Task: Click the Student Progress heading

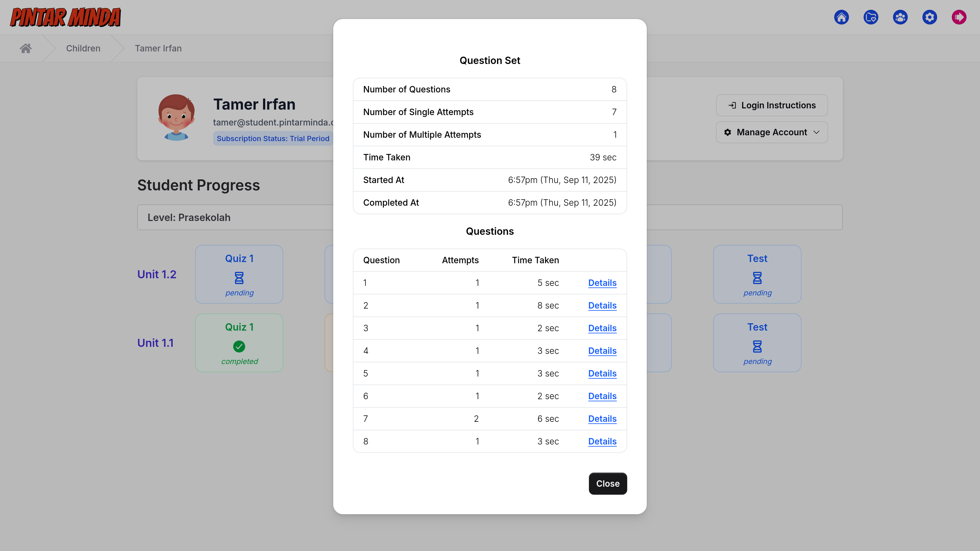Action: pyautogui.click(x=198, y=185)
